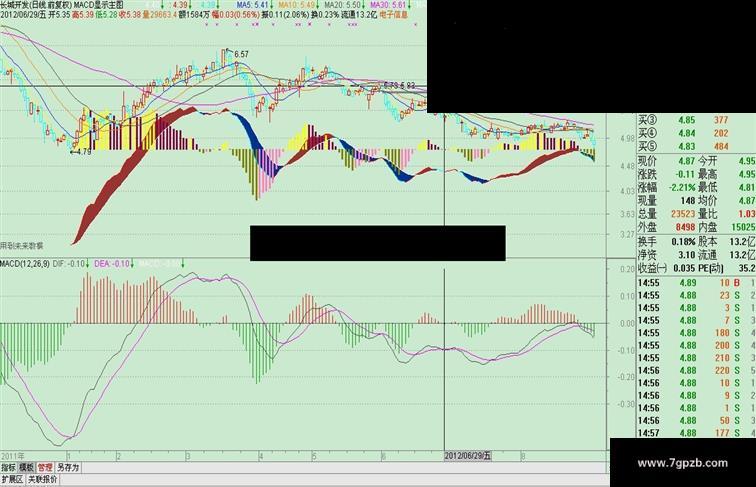This screenshot has height=487, width=756.
Task: Click the 涨幅 value -2.21%
Action: coord(682,187)
